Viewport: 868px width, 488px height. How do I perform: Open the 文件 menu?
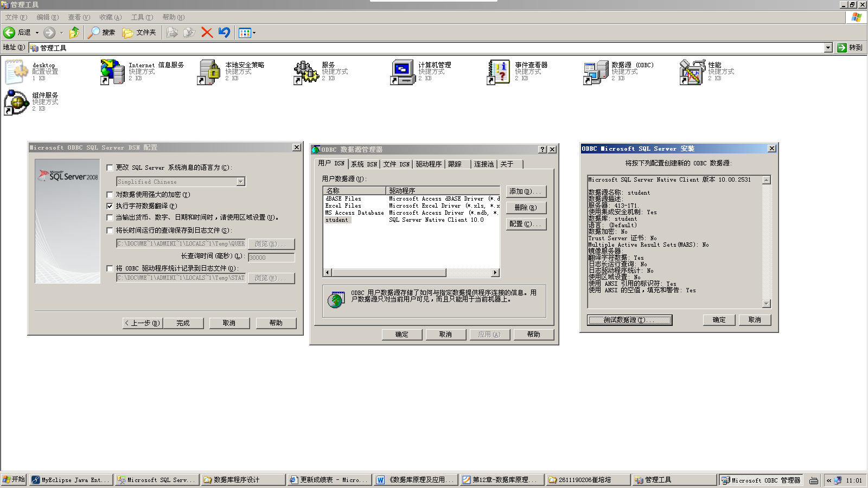16,17
